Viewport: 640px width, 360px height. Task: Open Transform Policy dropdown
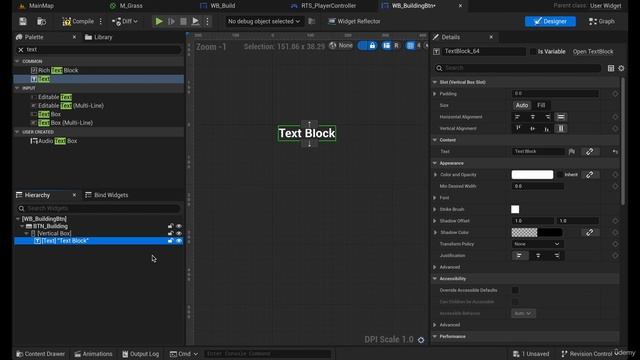coord(537,244)
